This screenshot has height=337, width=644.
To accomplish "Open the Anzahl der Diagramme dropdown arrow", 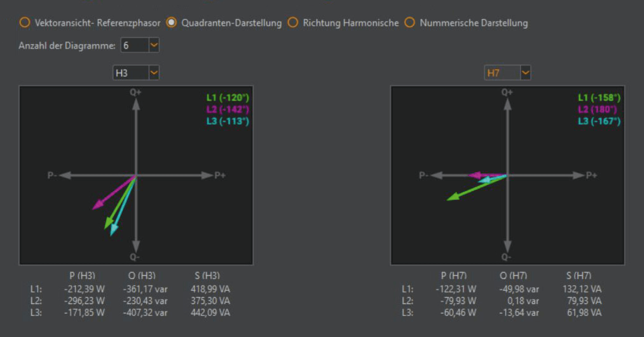I will coord(154,45).
